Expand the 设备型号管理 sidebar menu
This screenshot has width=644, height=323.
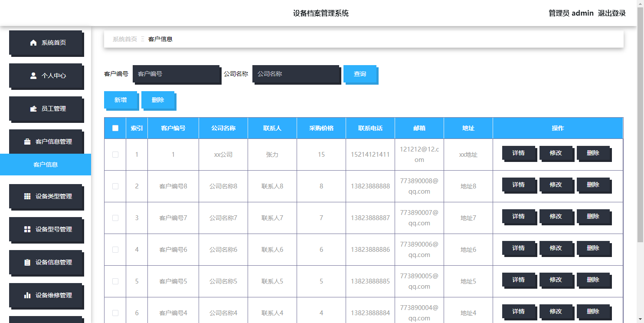click(46, 229)
